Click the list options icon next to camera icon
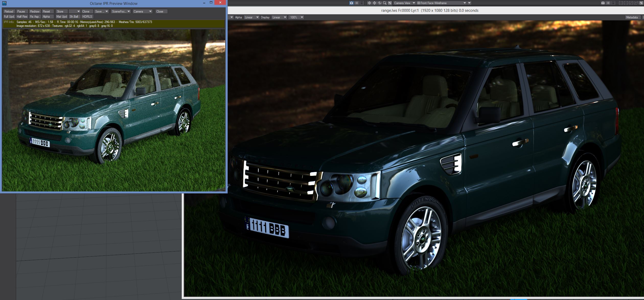Viewport: 644px width, 300px height. tap(356, 3)
